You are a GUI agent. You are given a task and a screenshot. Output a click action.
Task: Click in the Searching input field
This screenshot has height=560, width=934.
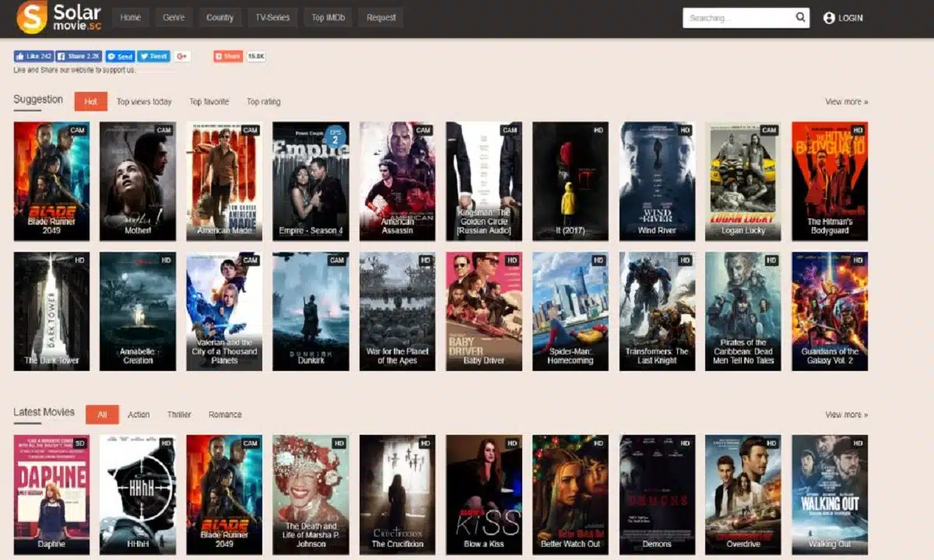coord(736,18)
